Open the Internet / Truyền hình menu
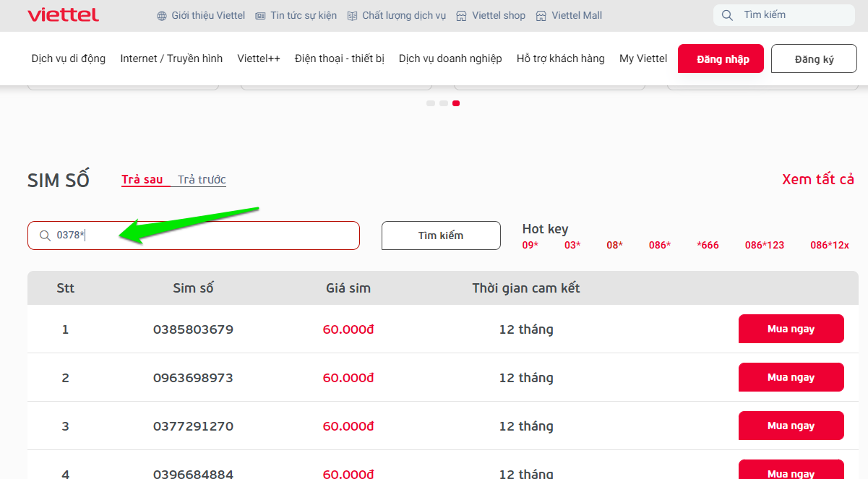 pos(171,59)
